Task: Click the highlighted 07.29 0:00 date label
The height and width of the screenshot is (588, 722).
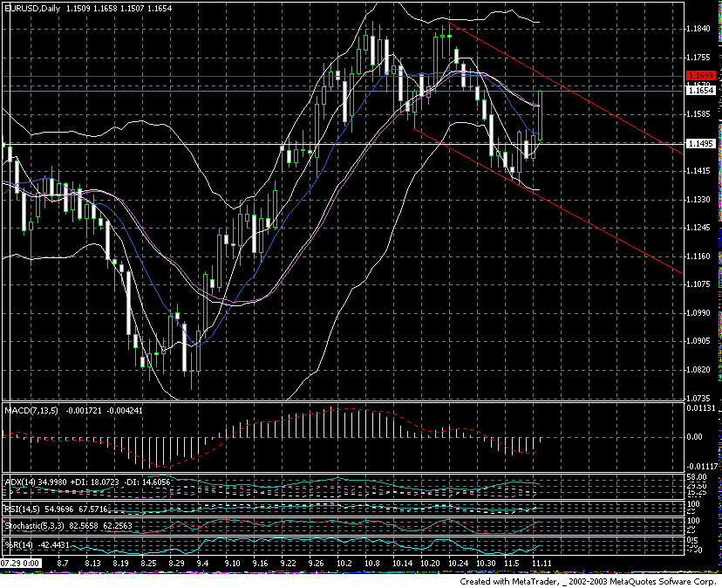Action: point(21,563)
